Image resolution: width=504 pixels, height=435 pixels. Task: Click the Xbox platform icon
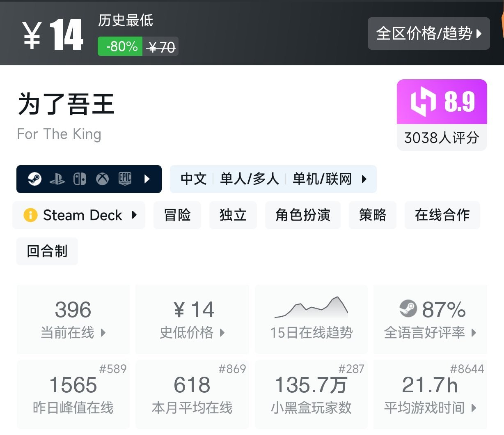tap(102, 179)
